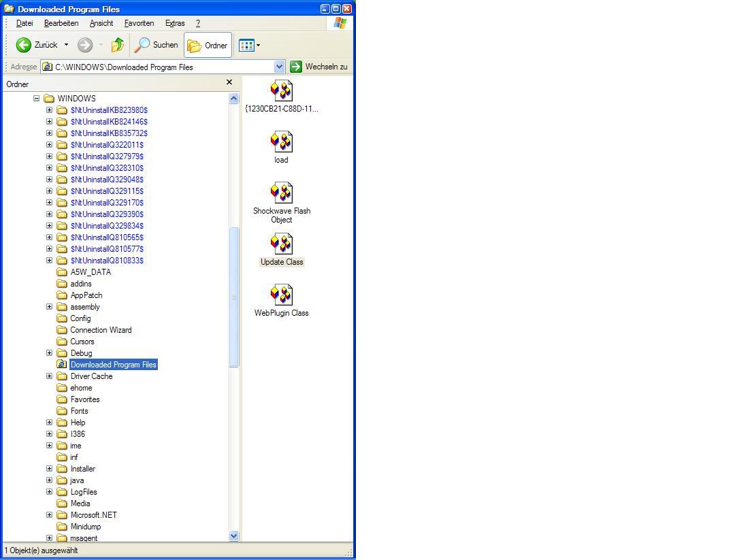Select the load ActiveX file icon
The image size is (754, 560).
coord(281,142)
